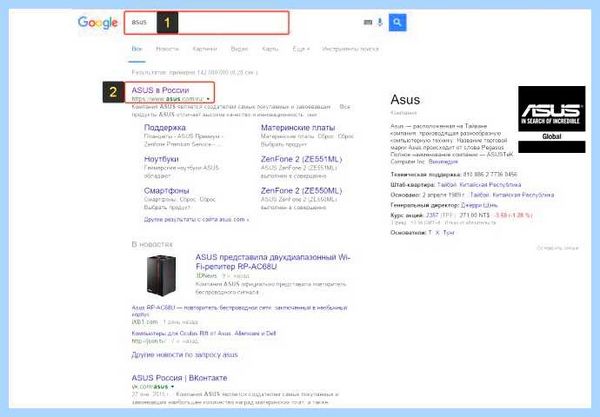Click the blue search magnifier button
The width and height of the screenshot is (600, 417).
pyautogui.click(x=398, y=23)
